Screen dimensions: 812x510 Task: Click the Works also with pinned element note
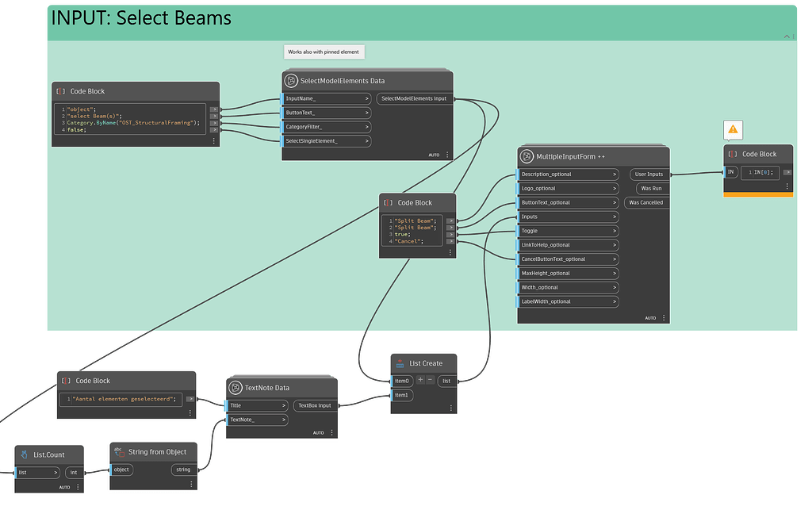click(x=324, y=52)
